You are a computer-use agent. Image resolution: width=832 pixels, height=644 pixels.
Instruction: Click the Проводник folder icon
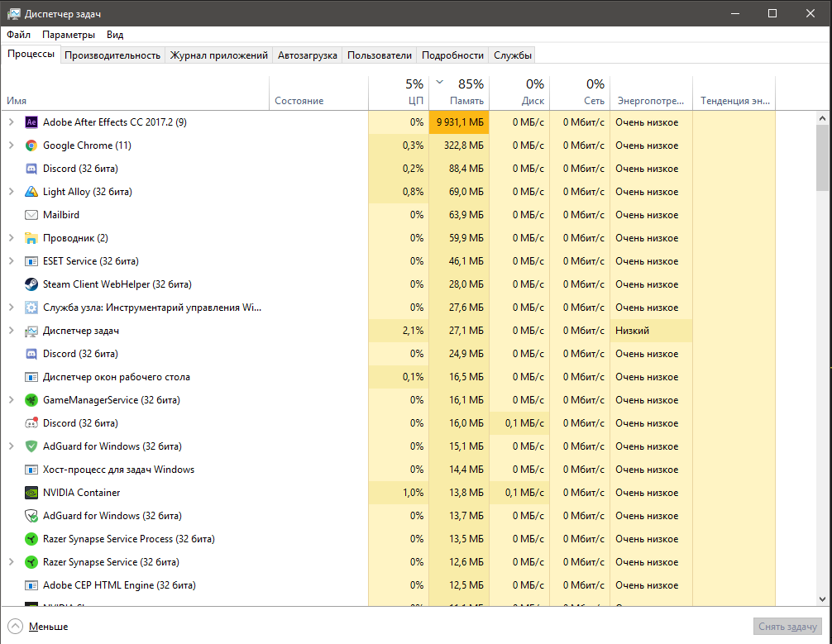pyautogui.click(x=31, y=238)
